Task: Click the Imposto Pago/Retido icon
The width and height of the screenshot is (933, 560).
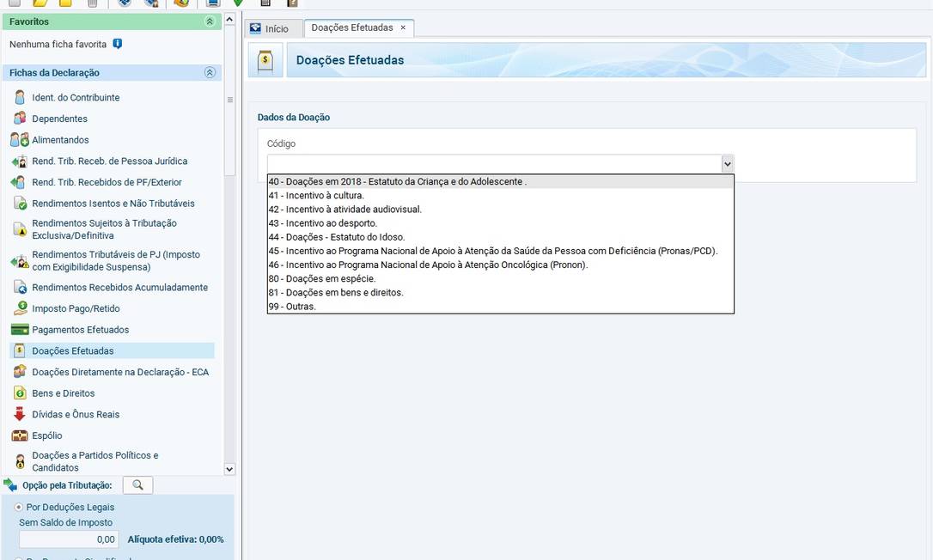Action: [x=20, y=308]
